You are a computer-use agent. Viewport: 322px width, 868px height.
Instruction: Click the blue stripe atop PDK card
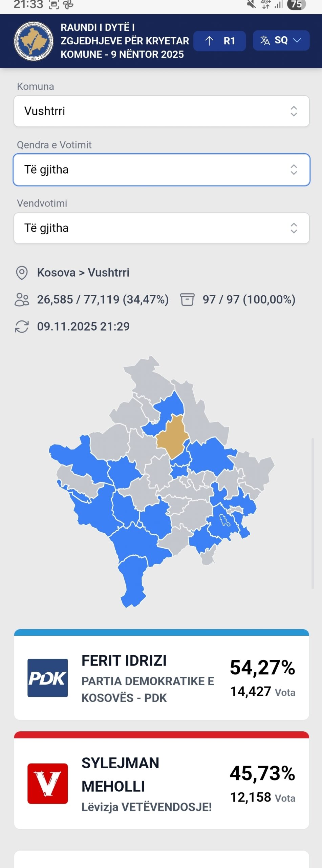(161, 633)
